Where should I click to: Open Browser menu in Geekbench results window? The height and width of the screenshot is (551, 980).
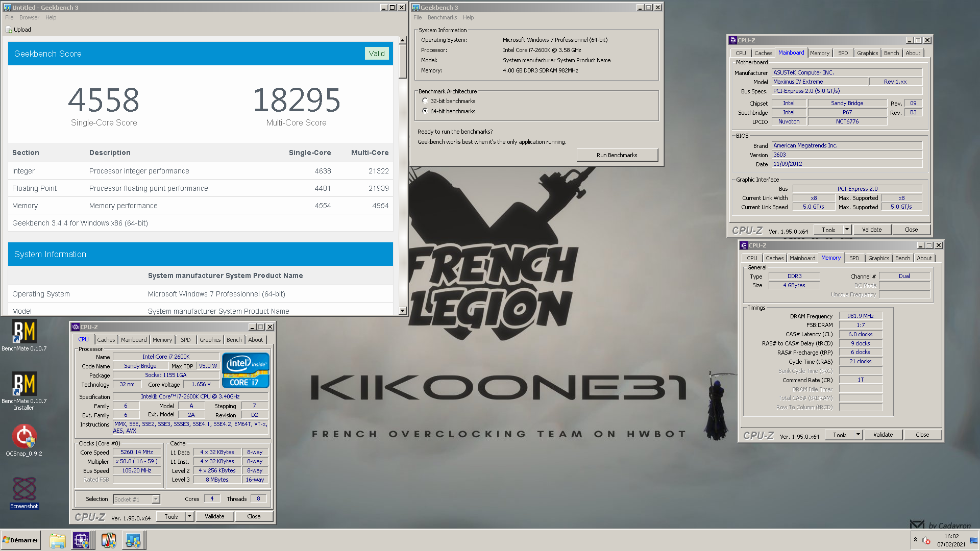[29, 17]
